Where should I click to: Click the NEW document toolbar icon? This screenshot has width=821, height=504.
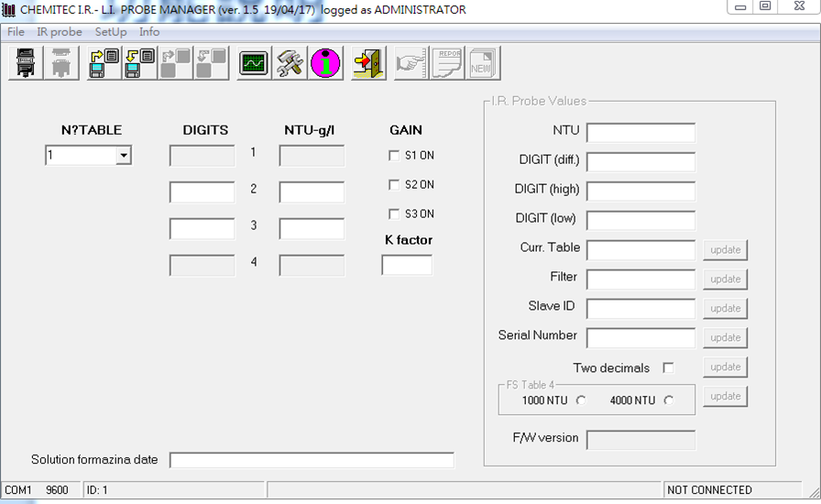click(x=482, y=63)
